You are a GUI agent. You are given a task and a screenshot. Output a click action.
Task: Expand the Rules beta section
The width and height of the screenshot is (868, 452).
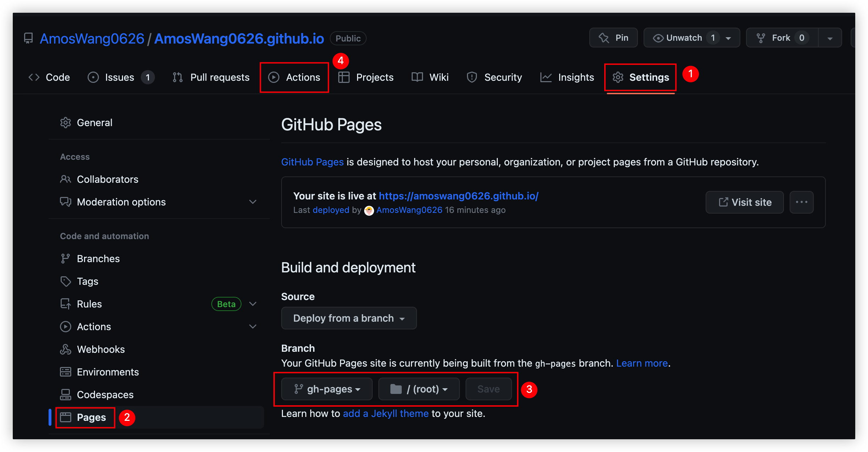click(252, 304)
